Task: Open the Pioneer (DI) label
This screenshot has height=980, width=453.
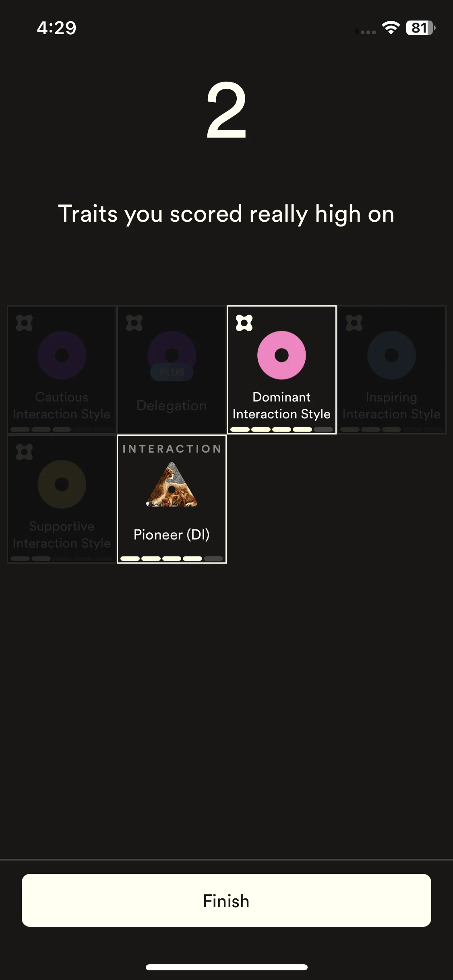Action: [x=172, y=535]
